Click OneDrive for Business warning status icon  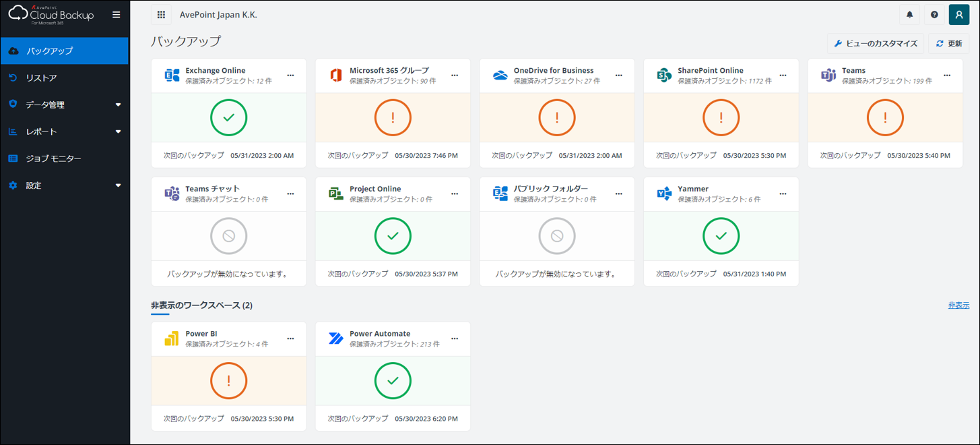click(557, 118)
